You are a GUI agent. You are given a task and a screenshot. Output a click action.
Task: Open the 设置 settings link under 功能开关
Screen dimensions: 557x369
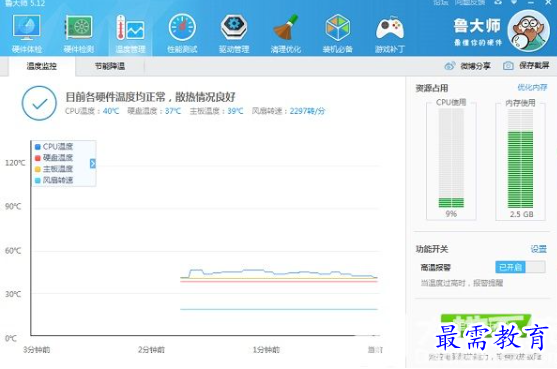(x=539, y=249)
